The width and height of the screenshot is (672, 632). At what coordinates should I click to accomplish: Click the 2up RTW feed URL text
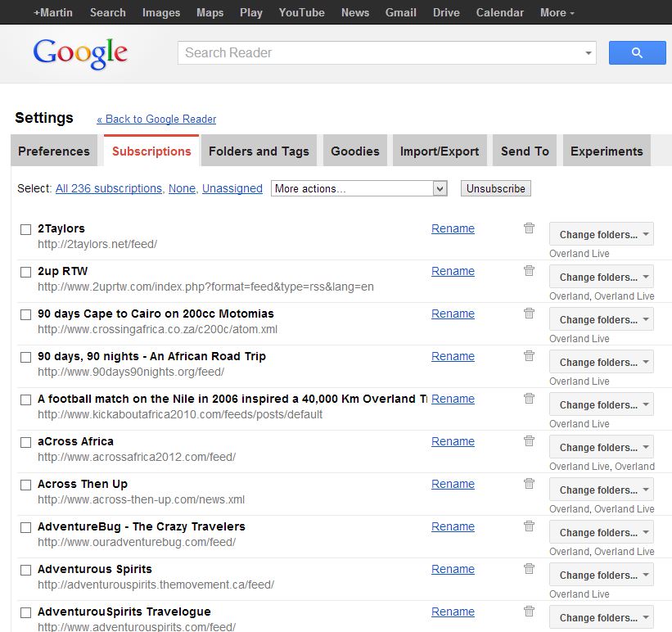click(205, 287)
